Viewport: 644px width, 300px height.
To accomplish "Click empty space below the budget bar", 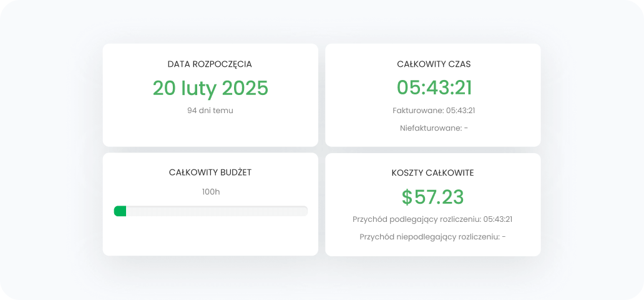I will coord(210,236).
